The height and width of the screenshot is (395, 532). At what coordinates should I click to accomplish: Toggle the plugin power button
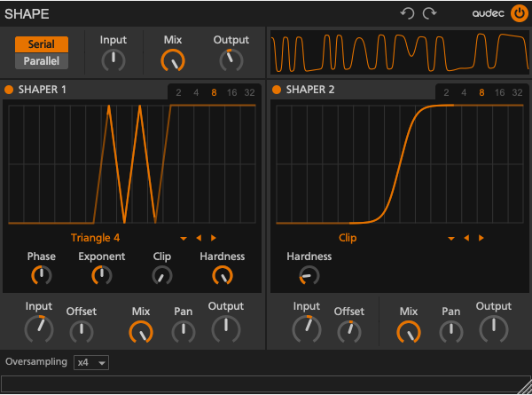[x=519, y=13]
